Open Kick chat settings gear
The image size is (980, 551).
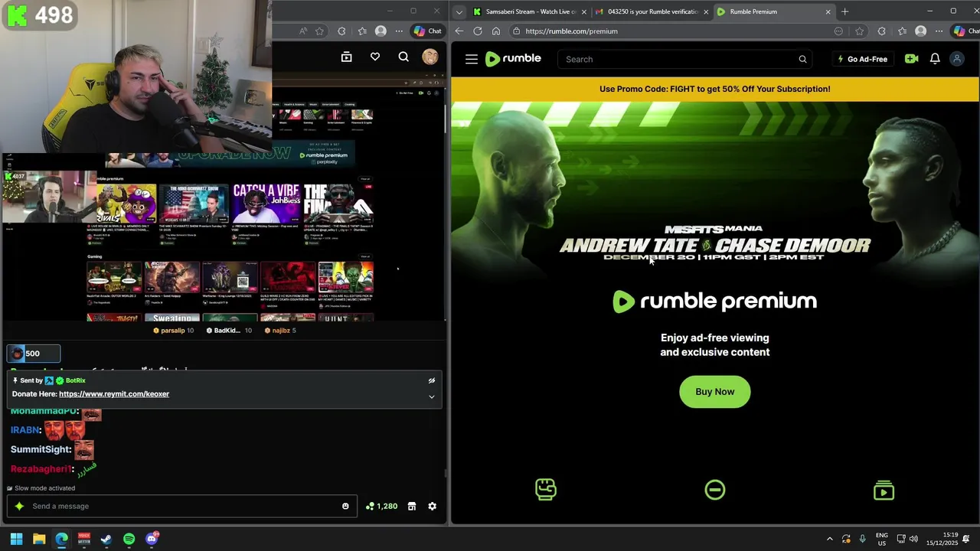point(432,506)
